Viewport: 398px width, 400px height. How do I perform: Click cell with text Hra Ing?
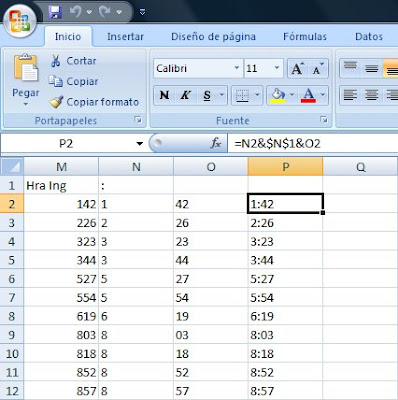pos(61,185)
